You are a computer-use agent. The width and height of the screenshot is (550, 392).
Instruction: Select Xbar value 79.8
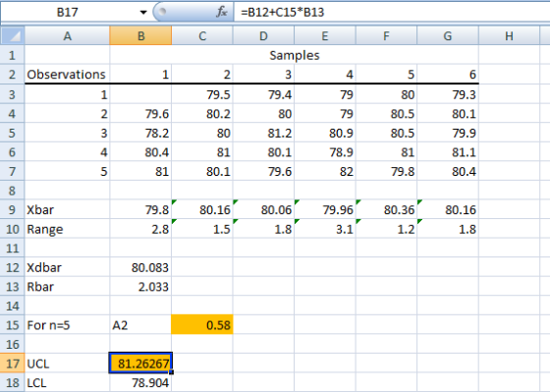click(140, 210)
